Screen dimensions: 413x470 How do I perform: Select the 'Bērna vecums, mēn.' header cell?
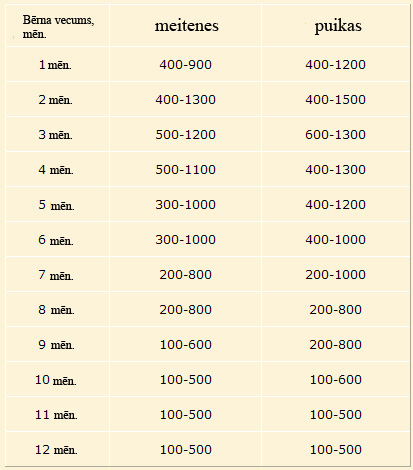[58, 27]
